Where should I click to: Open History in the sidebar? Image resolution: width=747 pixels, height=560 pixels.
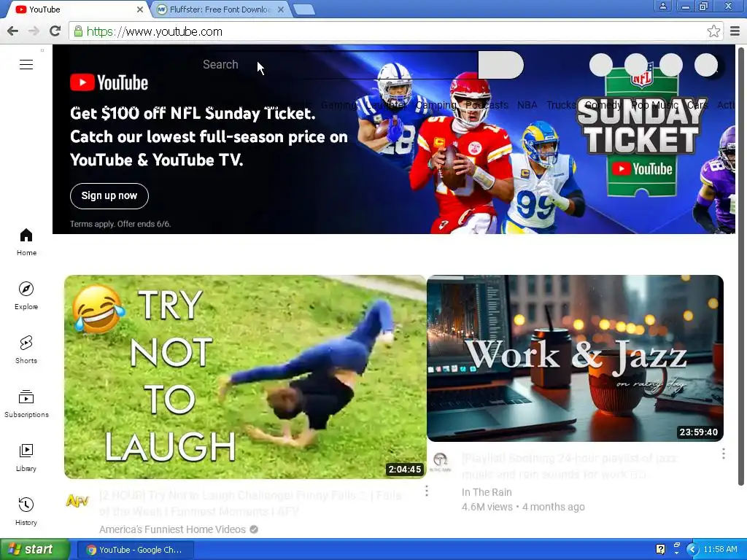coord(26,511)
